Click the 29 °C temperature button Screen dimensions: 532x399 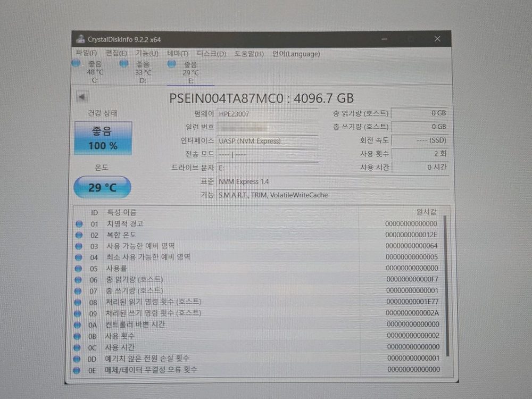coord(102,187)
